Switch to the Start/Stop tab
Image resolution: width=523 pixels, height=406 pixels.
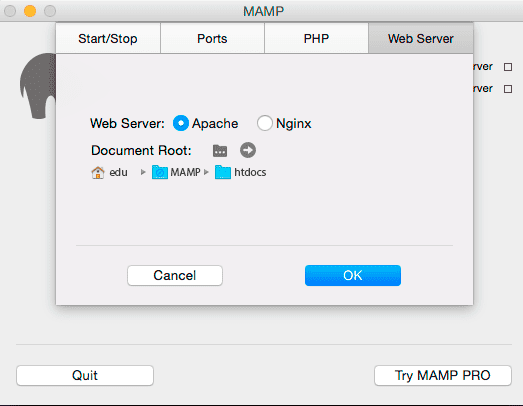pos(108,38)
